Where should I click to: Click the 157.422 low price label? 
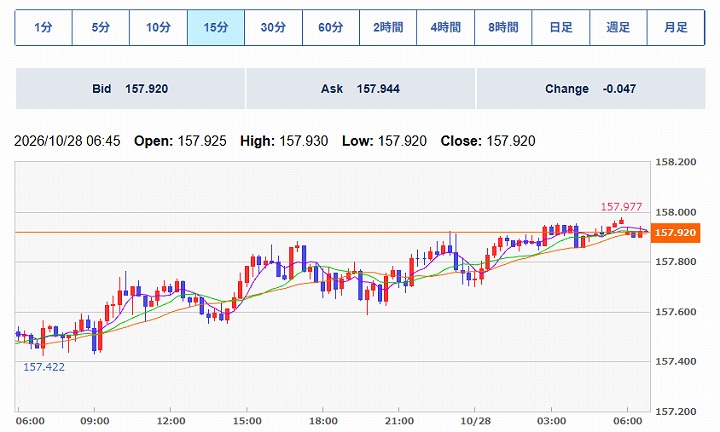(44, 367)
